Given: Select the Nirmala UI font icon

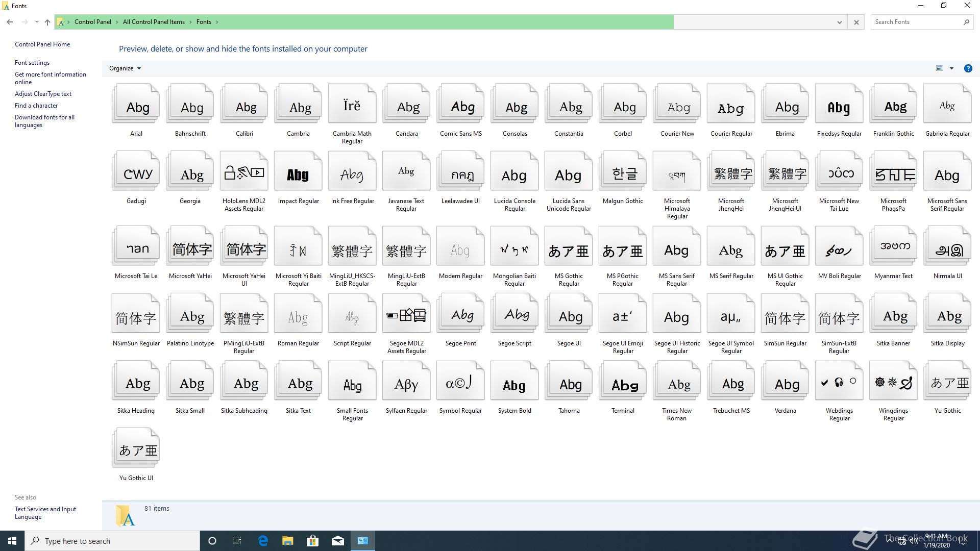Looking at the screenshot, I should pyautogui.click(x=948, y=247).
